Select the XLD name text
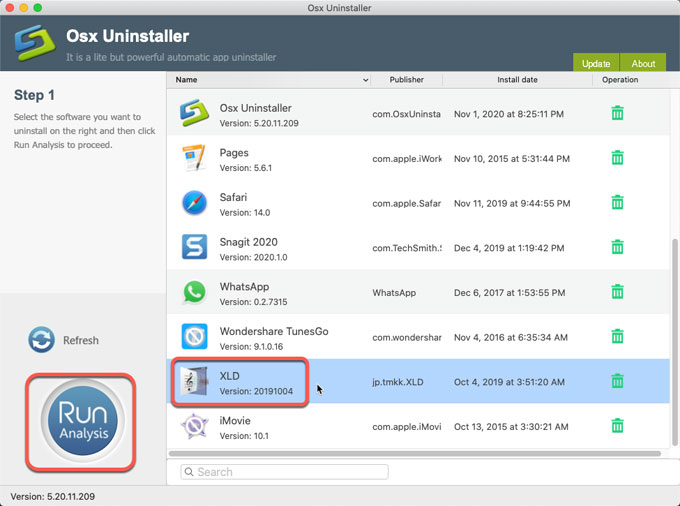The height and width of the screenshot is (506, 680). pos(229,376)
